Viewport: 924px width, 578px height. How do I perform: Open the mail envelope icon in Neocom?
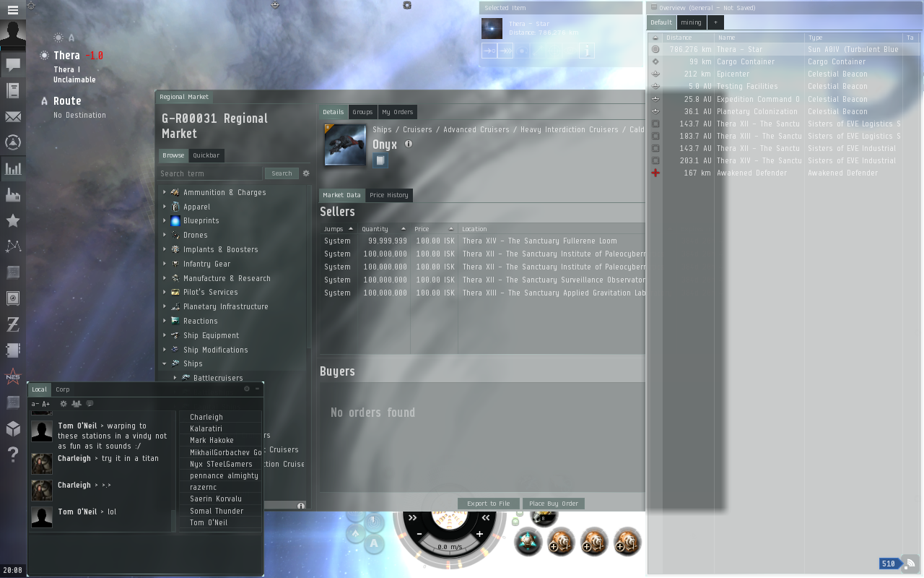(x=12, y=116)
